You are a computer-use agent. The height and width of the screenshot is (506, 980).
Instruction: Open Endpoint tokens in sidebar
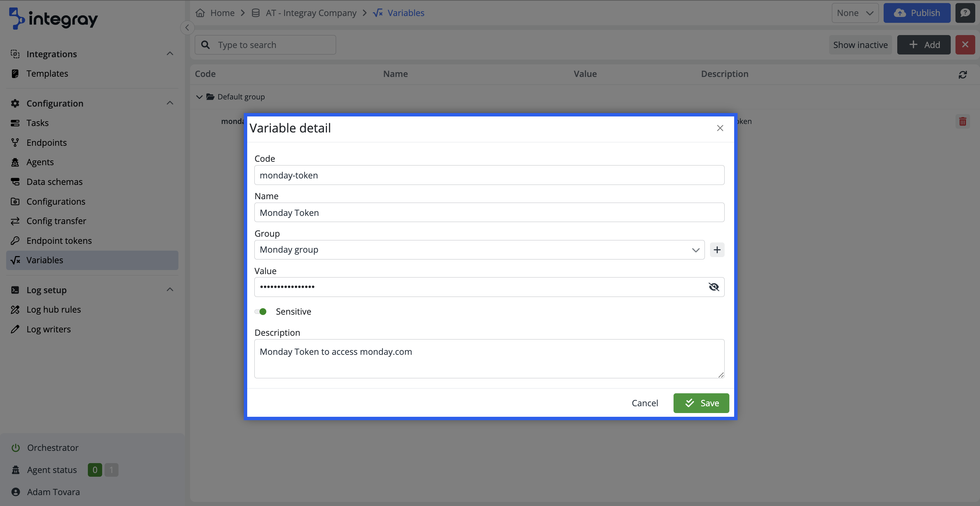click(x=59, y=240)
